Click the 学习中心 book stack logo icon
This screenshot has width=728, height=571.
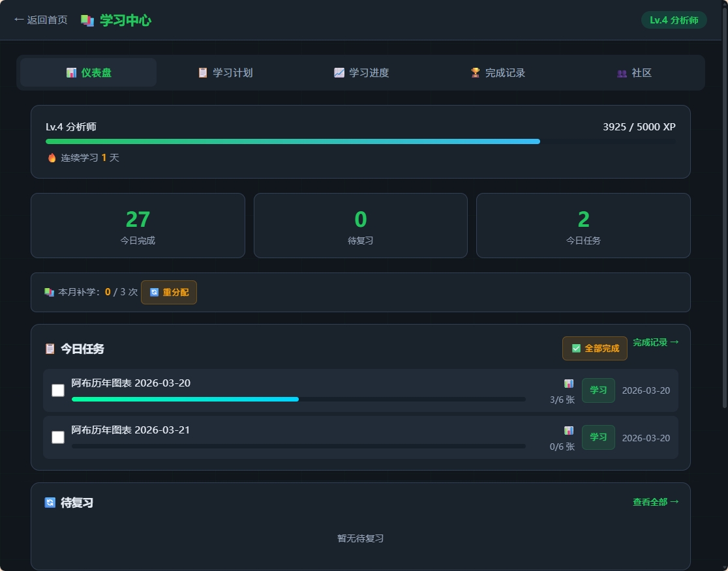87,21
